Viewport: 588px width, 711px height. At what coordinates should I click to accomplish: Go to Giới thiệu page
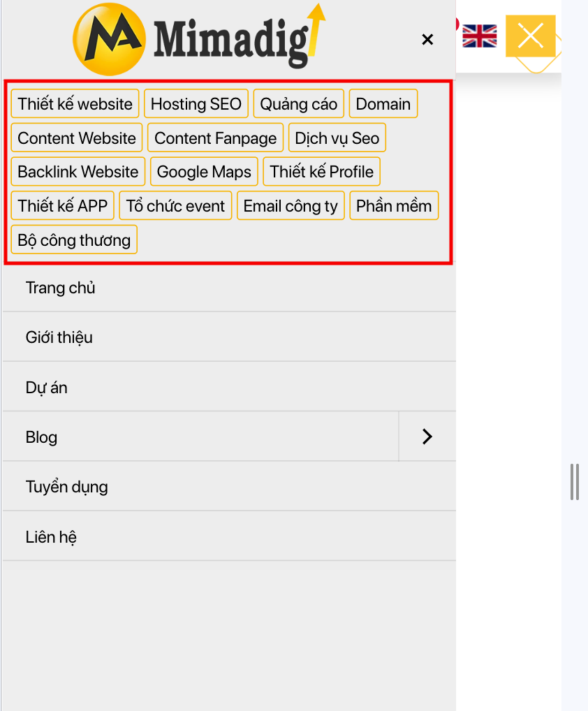click(x=59, y=337)
